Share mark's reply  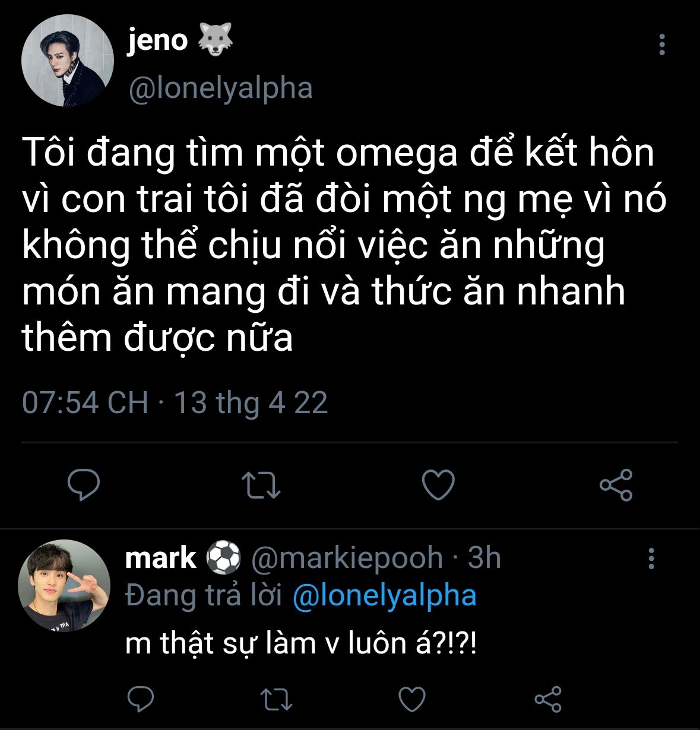coord(547,699)
